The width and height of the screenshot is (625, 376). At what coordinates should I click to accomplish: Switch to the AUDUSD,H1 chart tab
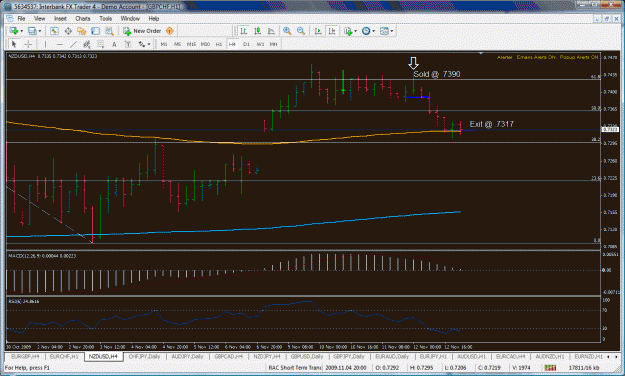[x=471, y=356]
